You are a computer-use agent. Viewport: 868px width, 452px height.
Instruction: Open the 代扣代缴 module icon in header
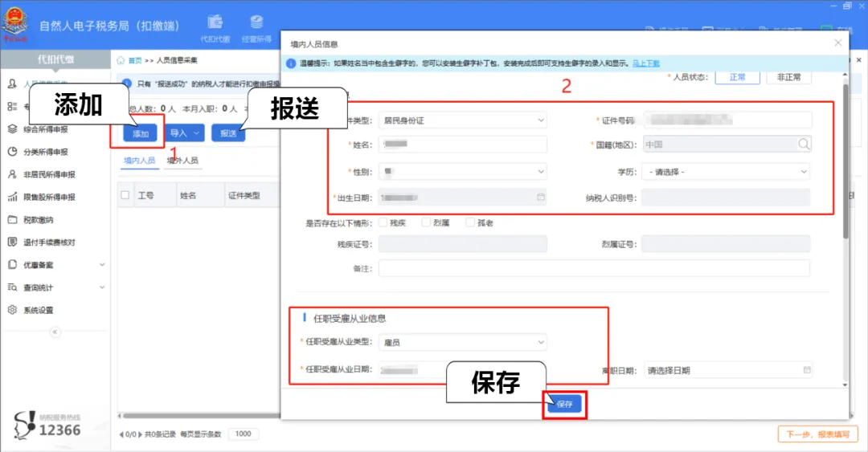coord(215,23)
